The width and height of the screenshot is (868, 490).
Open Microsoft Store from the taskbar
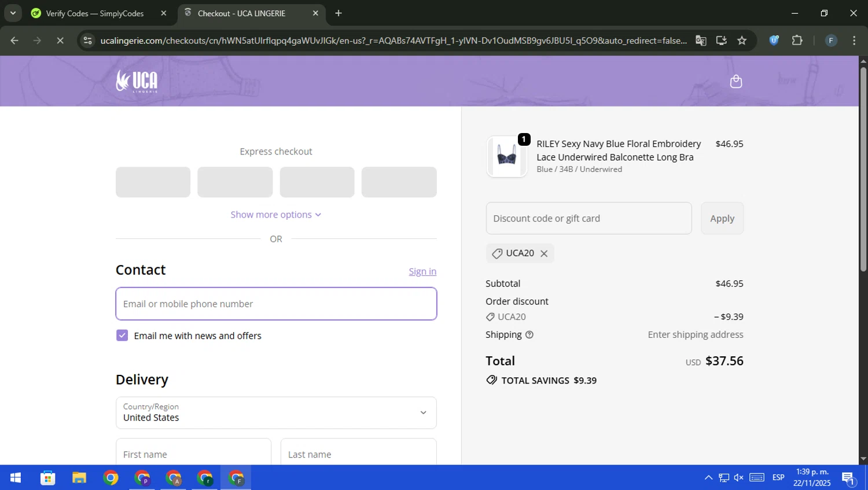coord(47,478)
